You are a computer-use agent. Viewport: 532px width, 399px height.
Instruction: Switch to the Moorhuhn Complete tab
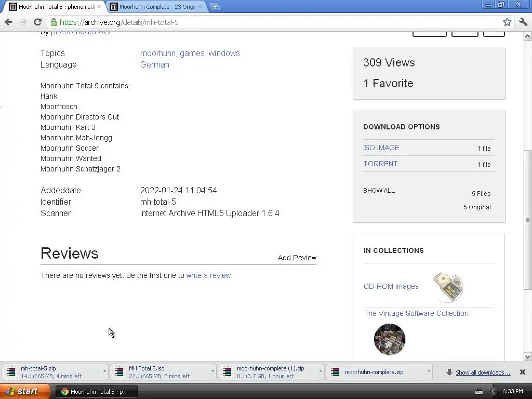157,6
